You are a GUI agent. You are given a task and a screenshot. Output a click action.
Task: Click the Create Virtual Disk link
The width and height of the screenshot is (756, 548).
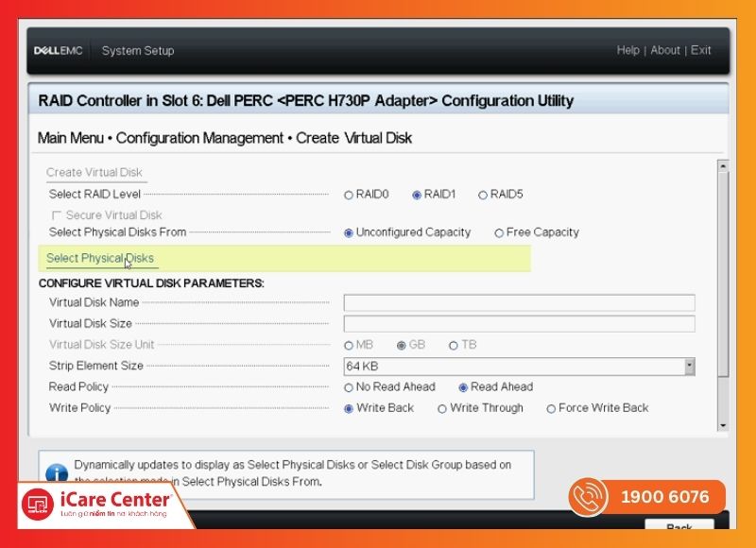(94, 173)
